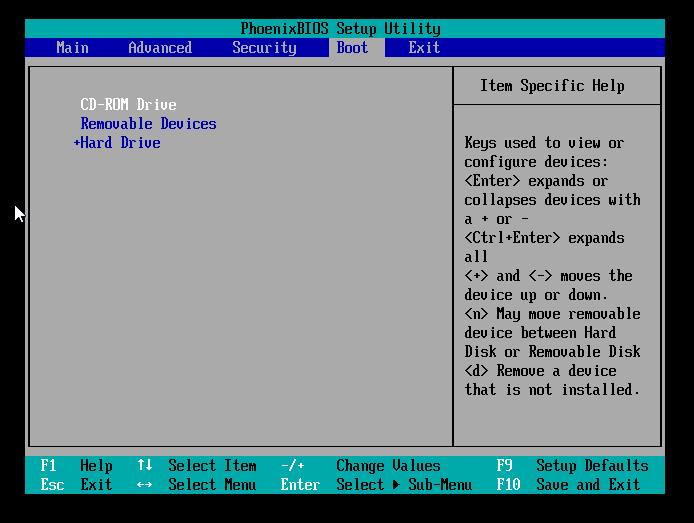Image resolution: width=694 pixels, height=523 pixels.
Task: Choose Removable Devices in boot list
Action: click(148, 124)
